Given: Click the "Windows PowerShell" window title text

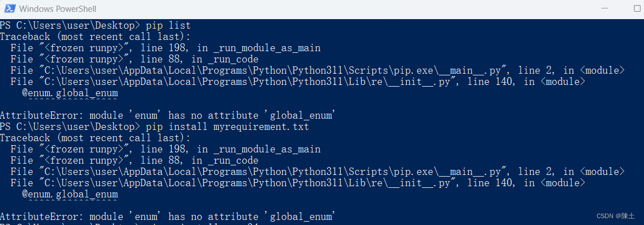Looking at the screenshot, I should tap(58, 8).
